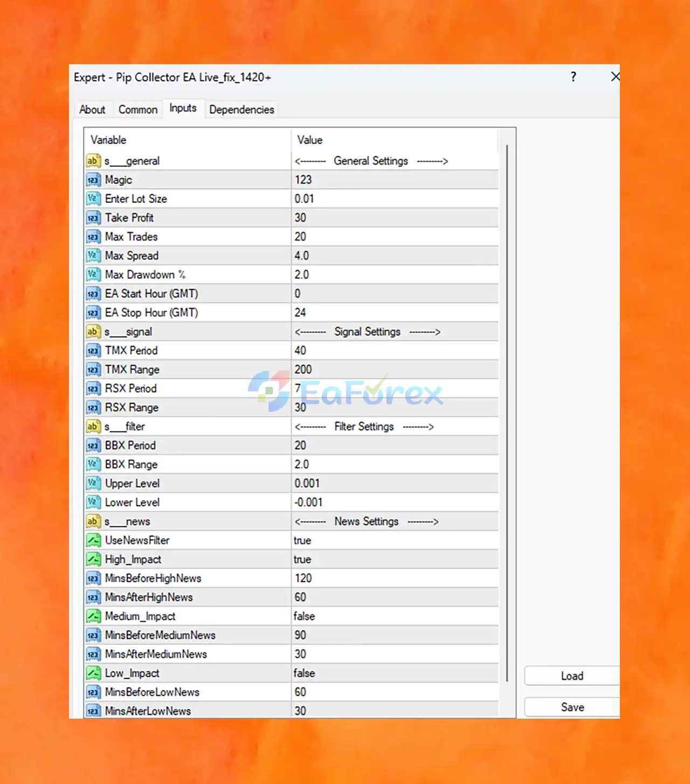This screenshot has width=690, height=784.
Task: Click the integer icon next to RSX Range
Action: tap(93, 408)
